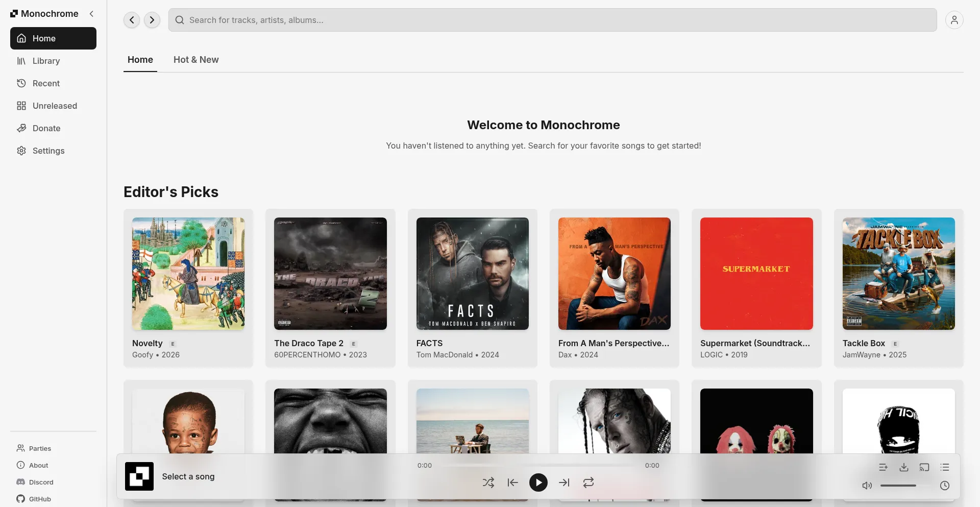This screenshot has width=980, height=507.
Task: Open the Tackle Box album cover
Action: (899, 274)
